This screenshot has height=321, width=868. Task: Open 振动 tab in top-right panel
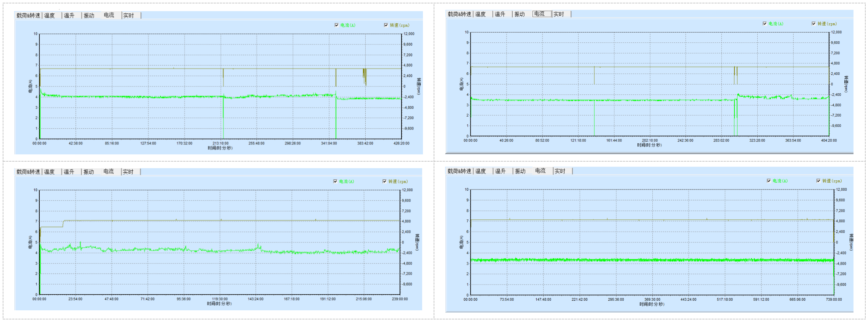[520, 15]
